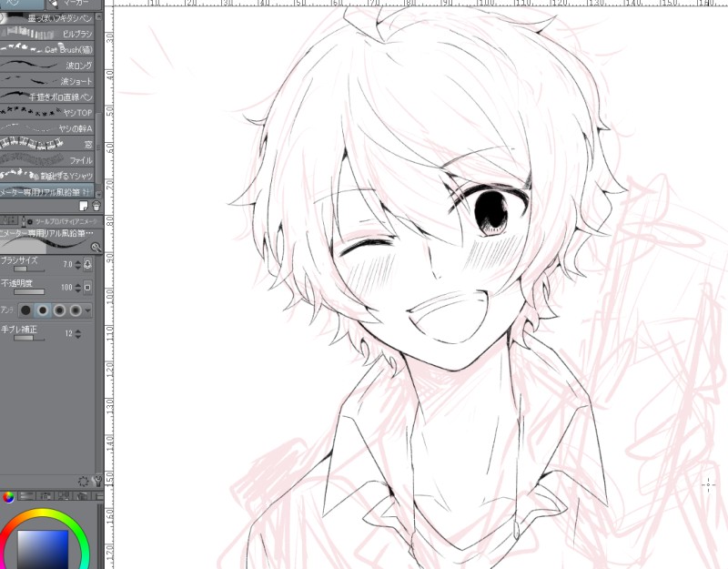The height and width of the screenshot is (569, 728).
Task: Switch to the Color Set tab
Action: tap(46, 496)
